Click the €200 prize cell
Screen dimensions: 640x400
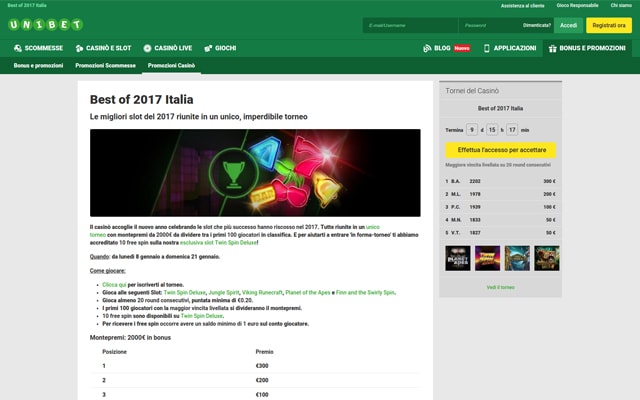click(262, 380)
